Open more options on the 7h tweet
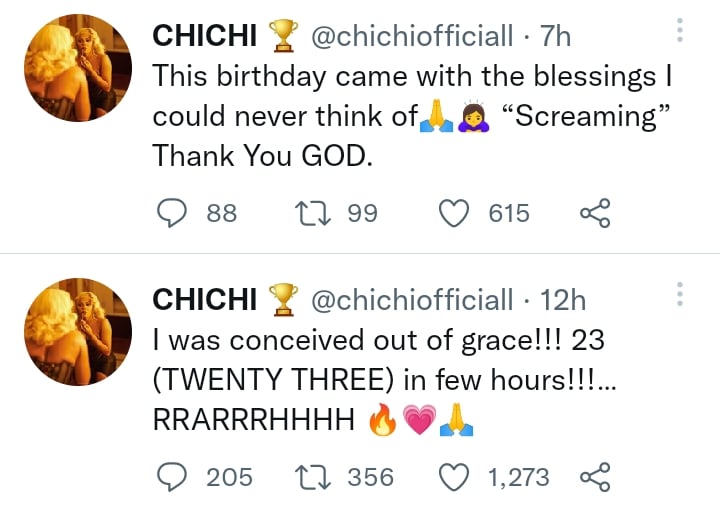 pyautogui.click(x=680, y=31)
